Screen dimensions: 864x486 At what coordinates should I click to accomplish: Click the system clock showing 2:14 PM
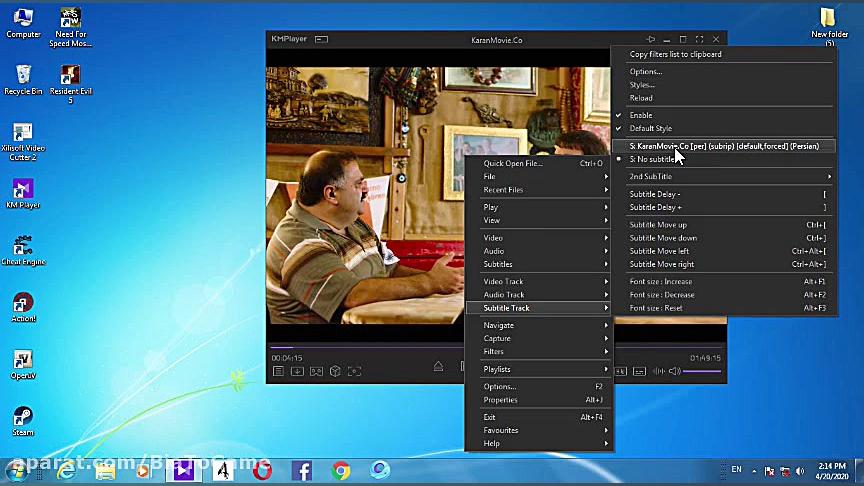(831, 466)
